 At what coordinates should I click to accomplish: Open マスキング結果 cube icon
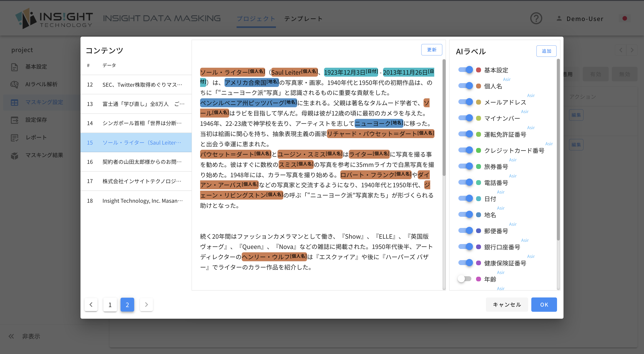(x=15, y=155)
